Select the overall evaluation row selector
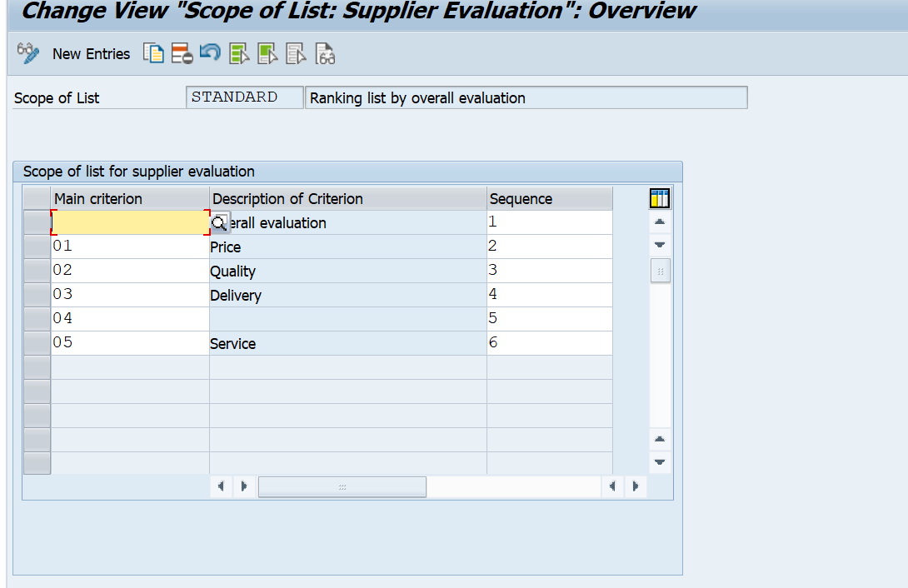 [x=37, y=222]
